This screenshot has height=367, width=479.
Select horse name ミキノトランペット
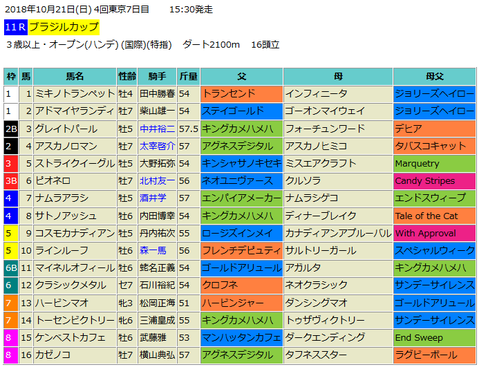click(x=75, y=94)
